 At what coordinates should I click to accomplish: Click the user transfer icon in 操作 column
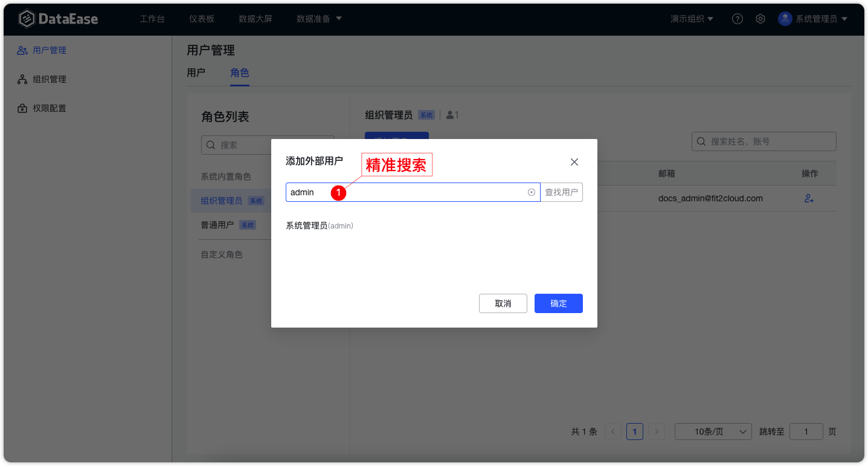tap(809, 198)
